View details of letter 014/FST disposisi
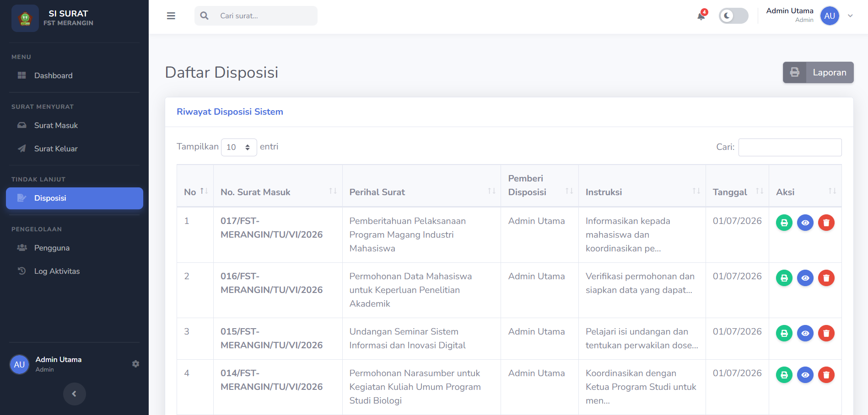 [x=805, y=375]
